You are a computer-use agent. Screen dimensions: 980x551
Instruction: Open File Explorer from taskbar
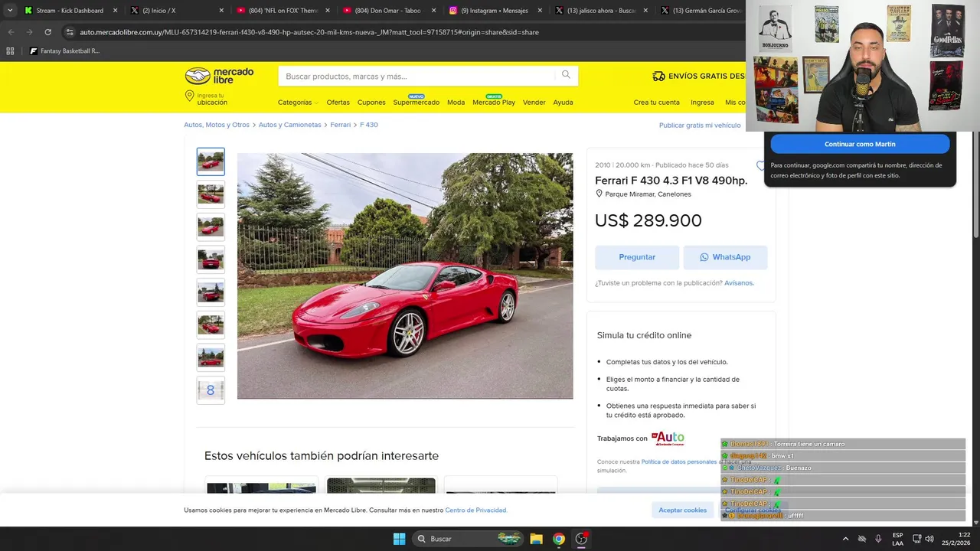536,539
